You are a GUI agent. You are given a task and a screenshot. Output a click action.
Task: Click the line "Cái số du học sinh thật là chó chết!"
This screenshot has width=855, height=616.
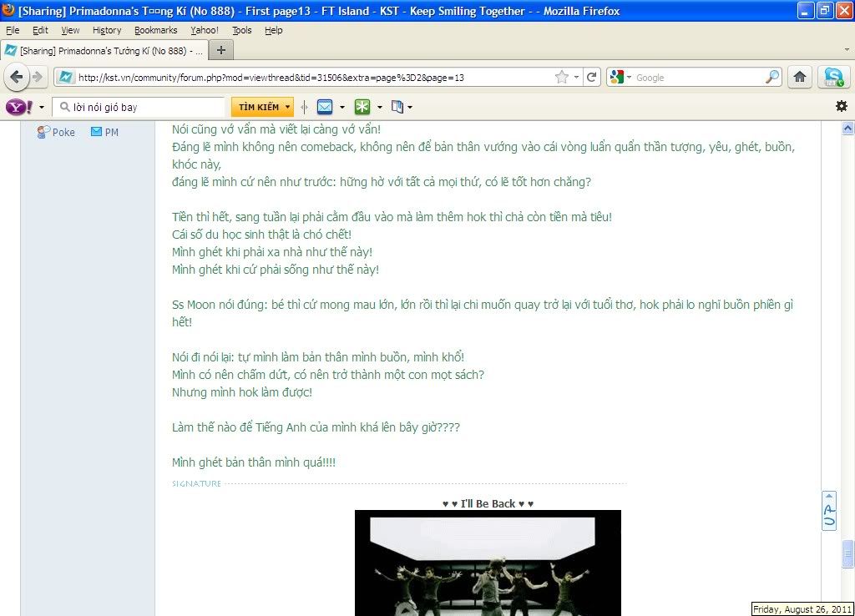[261, 235]
